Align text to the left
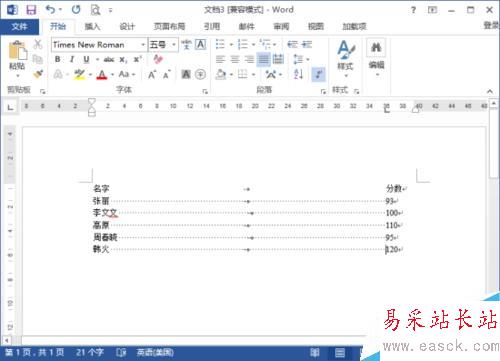The width and height of the screenshot is (500, 361). (x=220, y=59)
